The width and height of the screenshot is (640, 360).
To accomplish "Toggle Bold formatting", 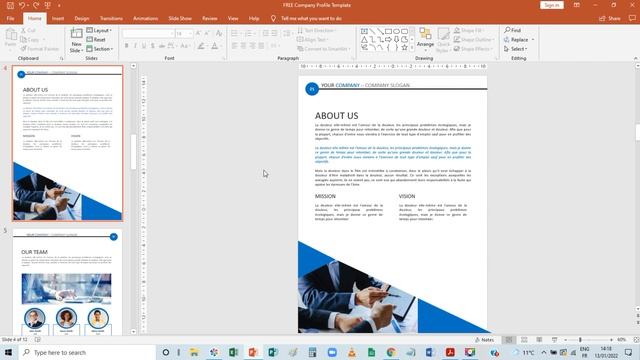I will [x=127, y=46].
